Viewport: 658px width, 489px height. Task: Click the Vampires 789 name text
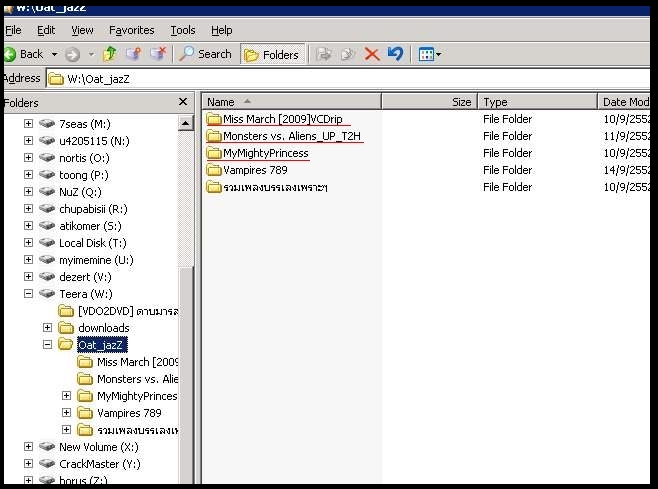255,170
